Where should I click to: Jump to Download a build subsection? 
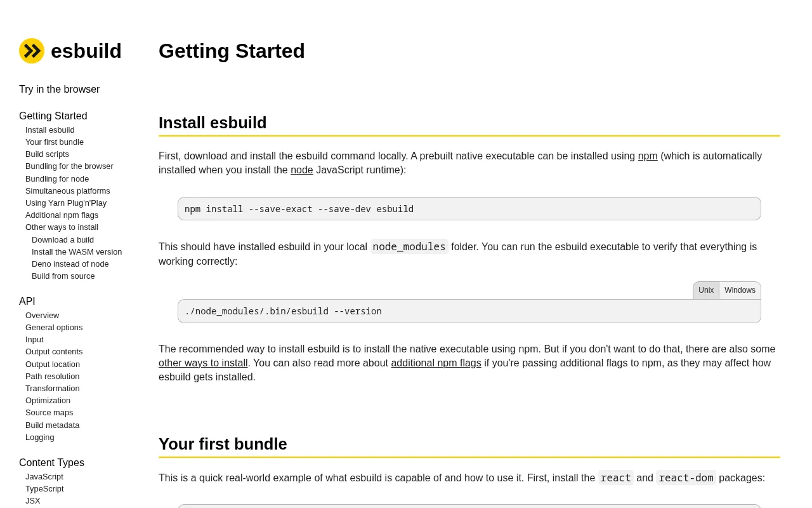[x=63, y=240]
